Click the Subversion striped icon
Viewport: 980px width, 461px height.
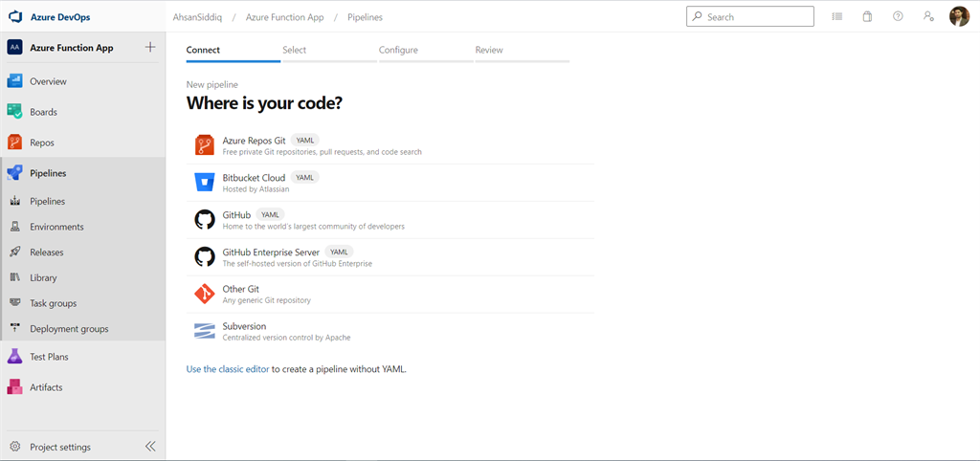[x=205, y=331]
